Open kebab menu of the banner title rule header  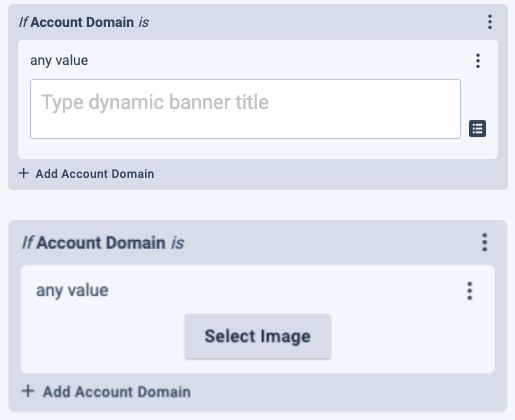click(490, 22)
